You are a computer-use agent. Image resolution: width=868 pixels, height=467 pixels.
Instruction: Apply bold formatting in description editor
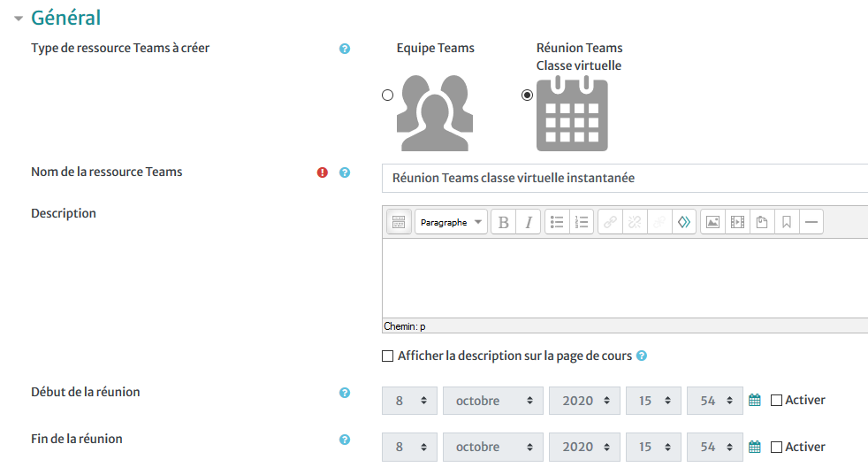503,222
